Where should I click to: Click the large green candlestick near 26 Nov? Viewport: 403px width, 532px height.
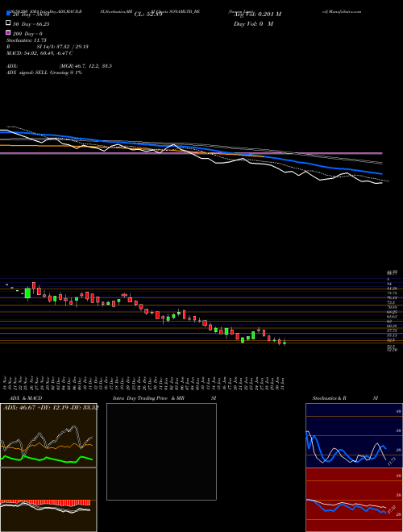pos(27,293)
